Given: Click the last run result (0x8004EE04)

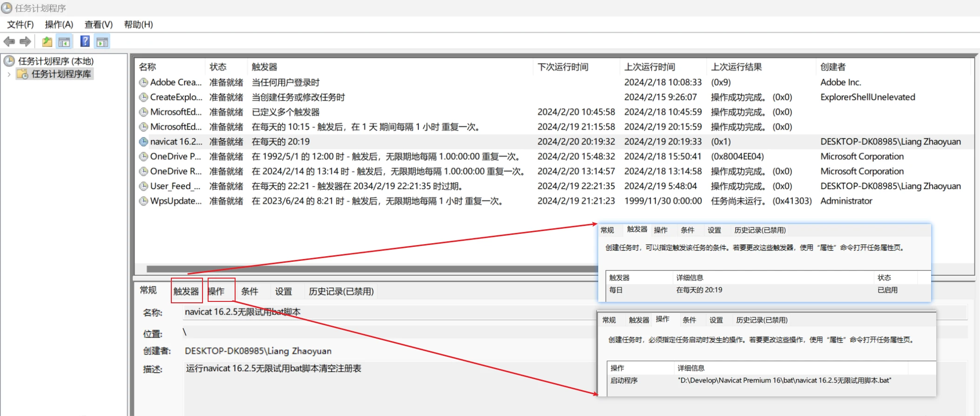Looking at the screenshot, I should 737,157.
